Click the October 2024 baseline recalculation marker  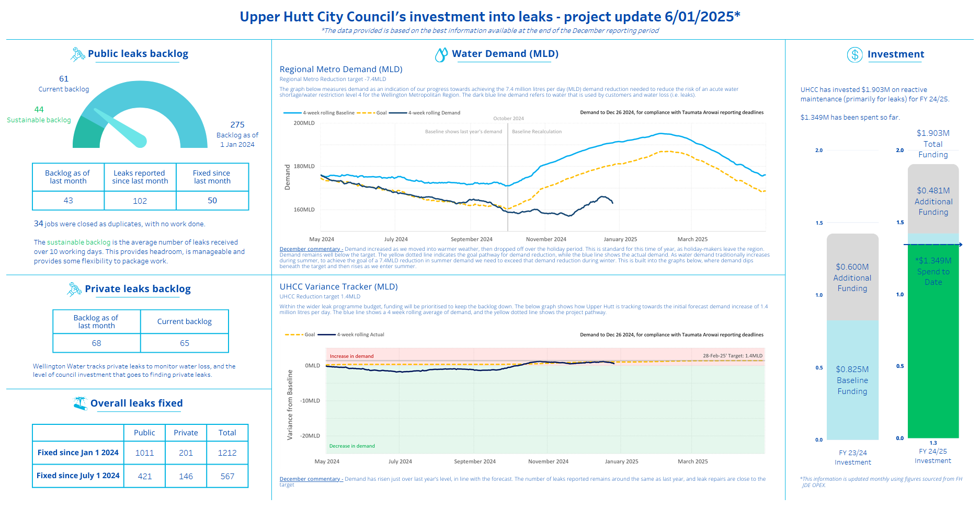[508, 177]
